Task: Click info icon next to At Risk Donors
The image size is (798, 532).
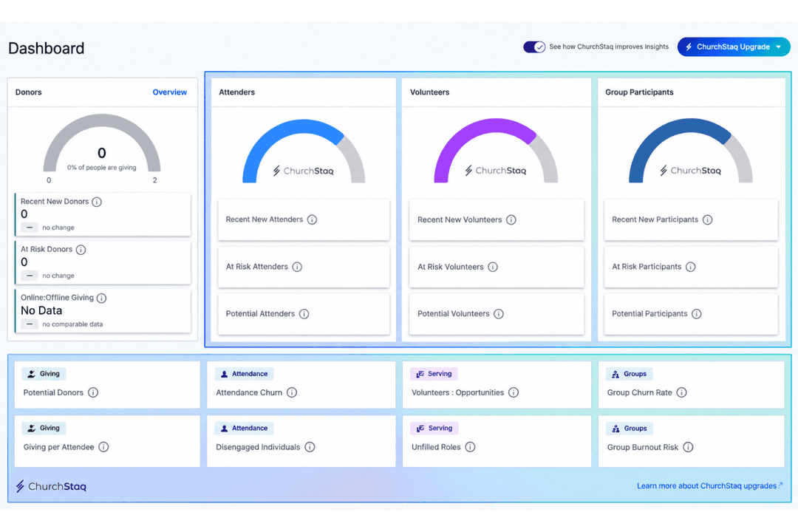Action: 81,250
